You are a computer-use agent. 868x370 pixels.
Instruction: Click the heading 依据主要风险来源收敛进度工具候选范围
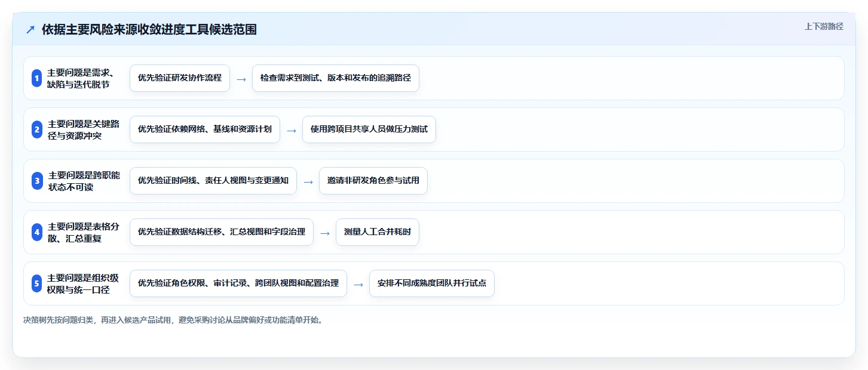point(149,30)
